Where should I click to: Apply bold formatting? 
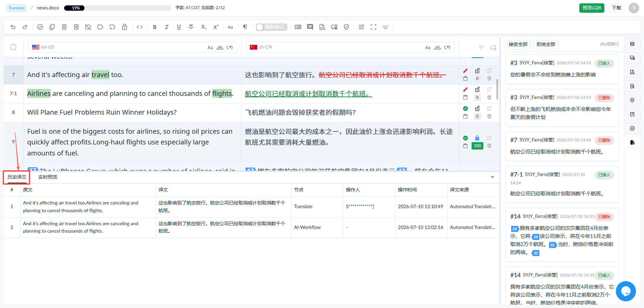pyautogui.click(x=155, y=27)
